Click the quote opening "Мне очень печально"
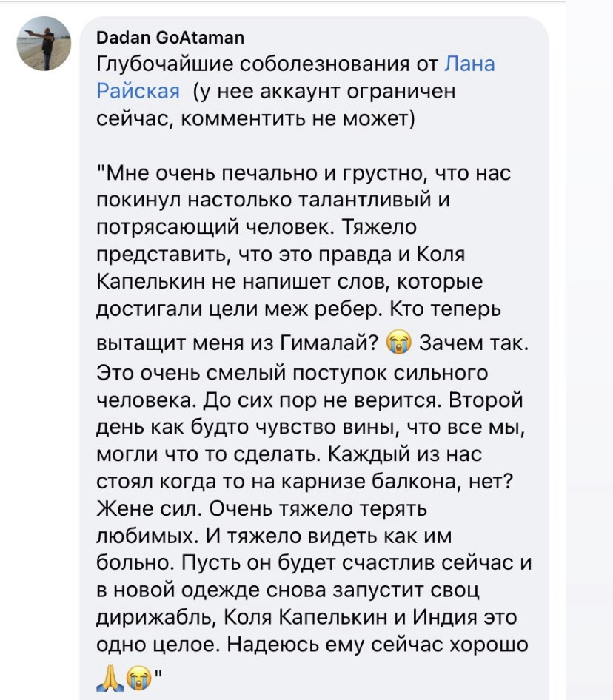Image resolution: width=613 pixels, height=700 pixels. pos(222,174)
